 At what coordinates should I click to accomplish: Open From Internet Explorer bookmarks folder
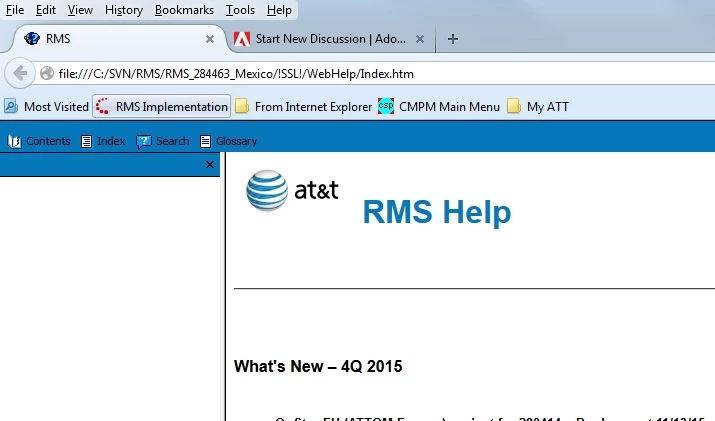[304, 107]
